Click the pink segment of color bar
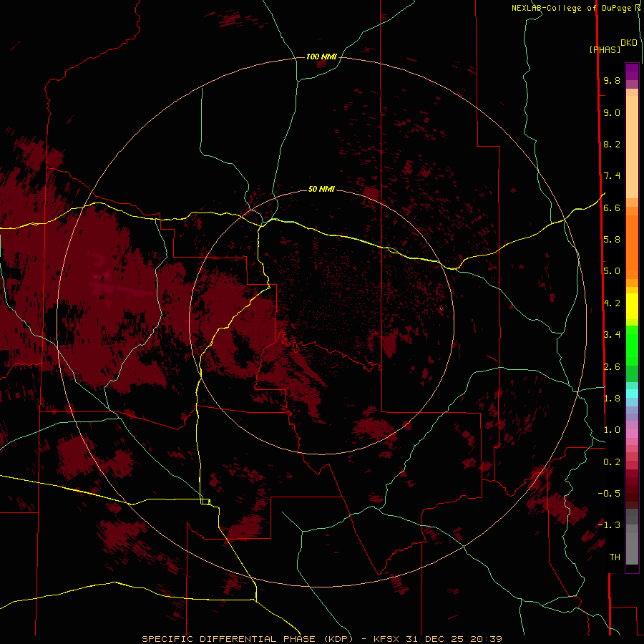The image size is (644, 644). [x=632, y=434]
